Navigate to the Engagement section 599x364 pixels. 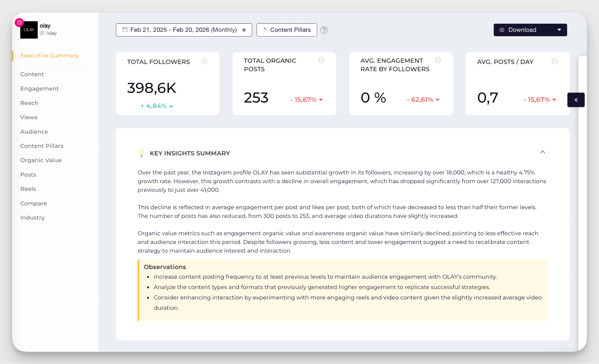39,88
